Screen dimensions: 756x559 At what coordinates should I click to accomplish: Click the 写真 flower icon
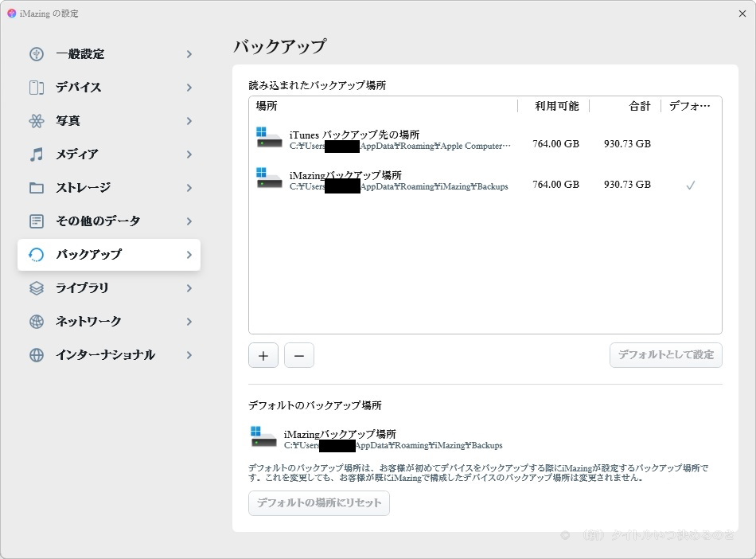37,120
